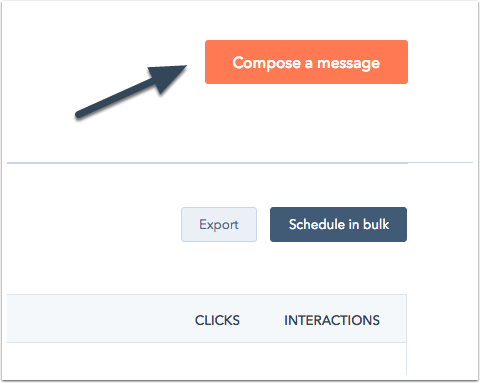Open the Schedule in bulk option
The height and width of the screenshot is (383, 480).
click(x=338, y=224)
